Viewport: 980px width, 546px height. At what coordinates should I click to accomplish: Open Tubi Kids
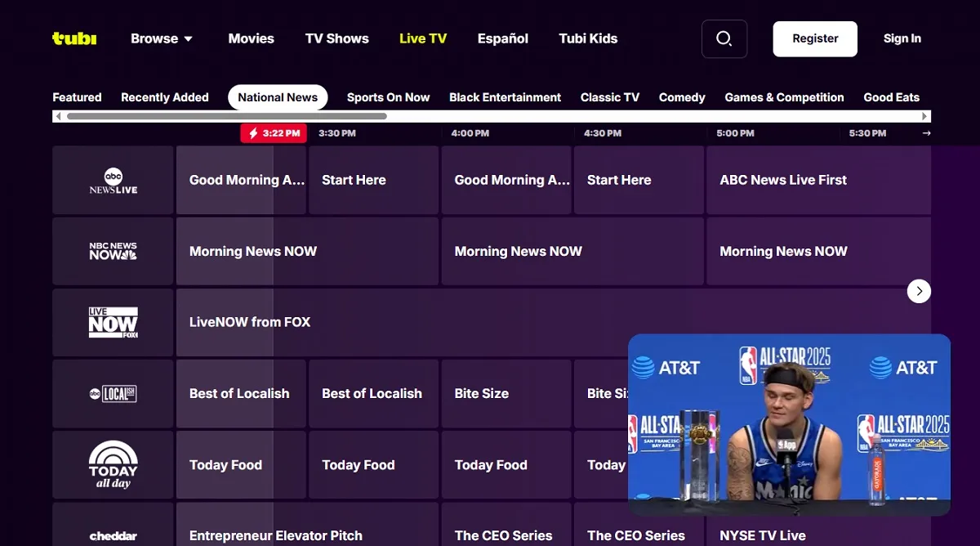tap(588, 38)
